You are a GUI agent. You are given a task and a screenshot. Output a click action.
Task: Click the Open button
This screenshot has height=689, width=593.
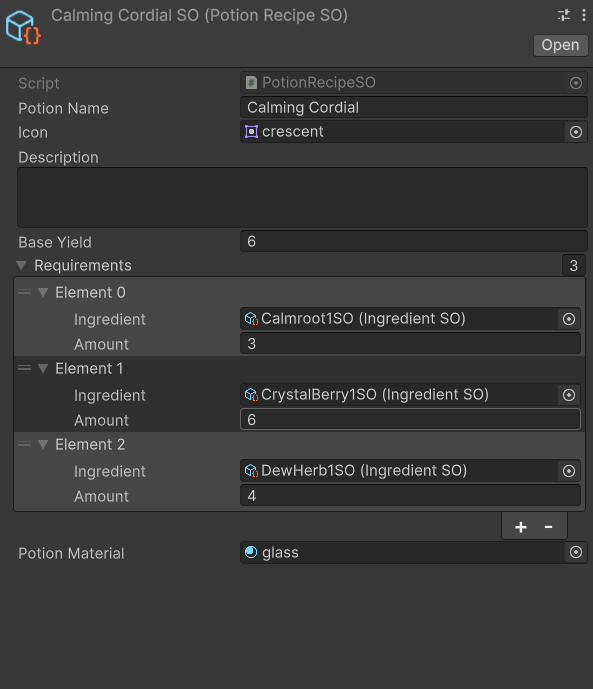(560, 45)
